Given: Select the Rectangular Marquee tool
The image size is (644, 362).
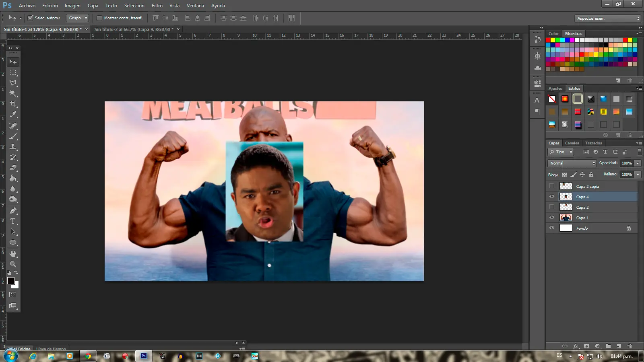Looking at the screenshot, I should (x=13, y=72).
